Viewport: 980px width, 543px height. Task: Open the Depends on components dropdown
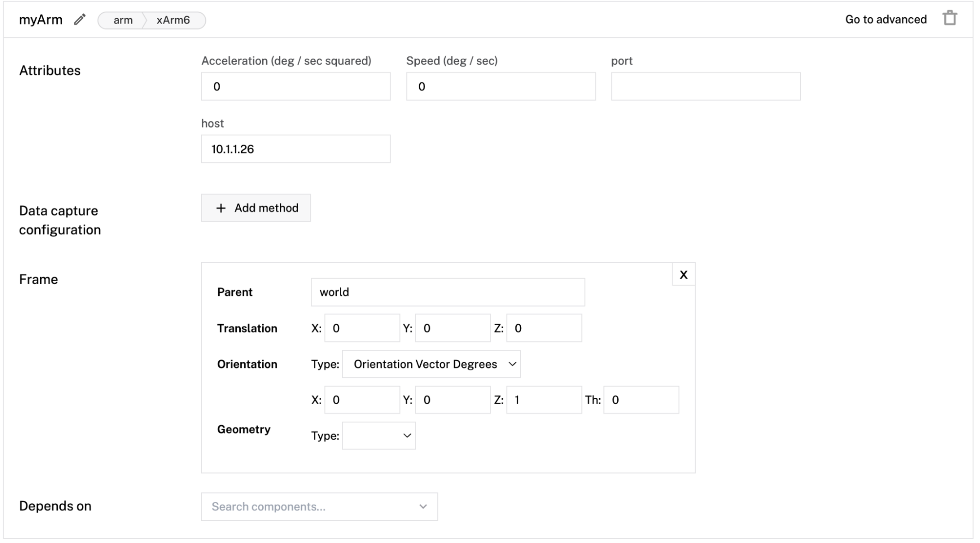pos(319,507)
